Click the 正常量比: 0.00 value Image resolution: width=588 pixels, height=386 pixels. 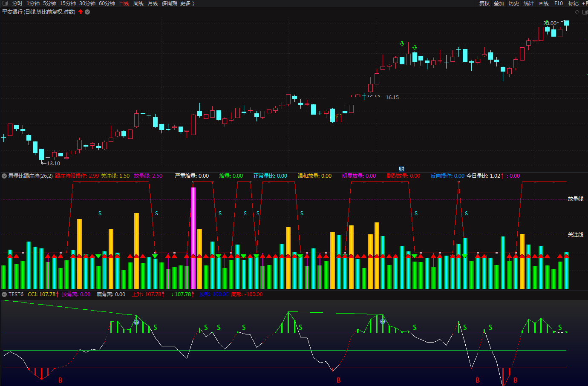pos(270,176)
